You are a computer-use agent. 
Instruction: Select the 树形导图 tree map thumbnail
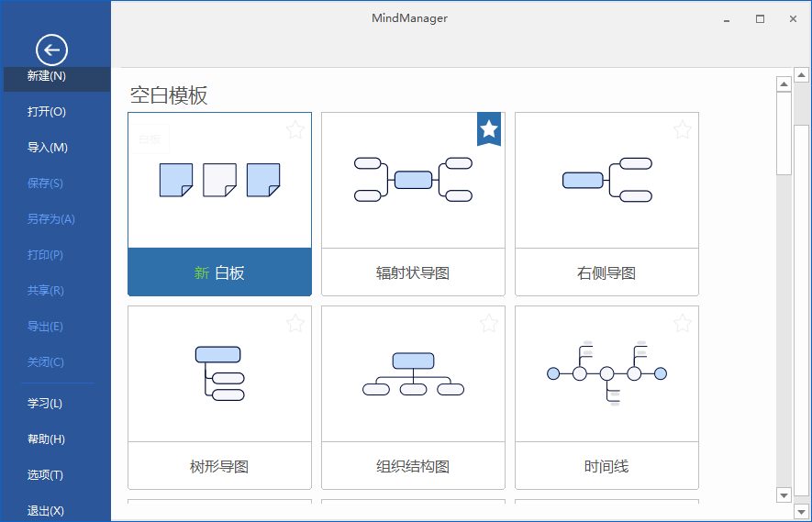219,374
